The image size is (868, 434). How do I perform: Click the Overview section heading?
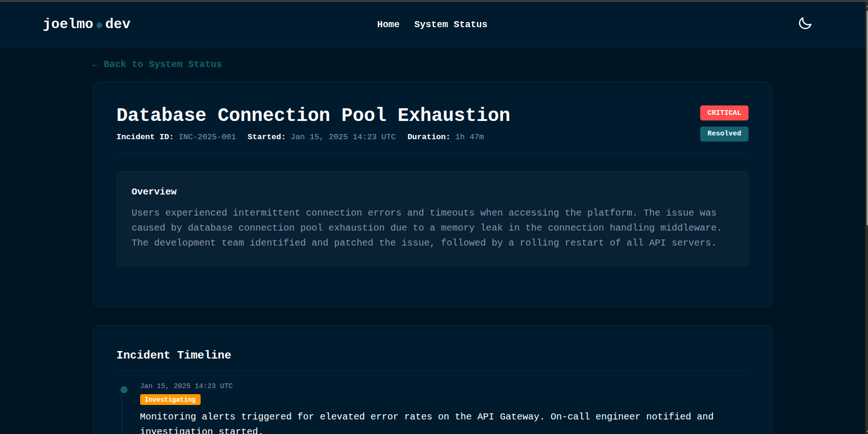coord(154,192)
